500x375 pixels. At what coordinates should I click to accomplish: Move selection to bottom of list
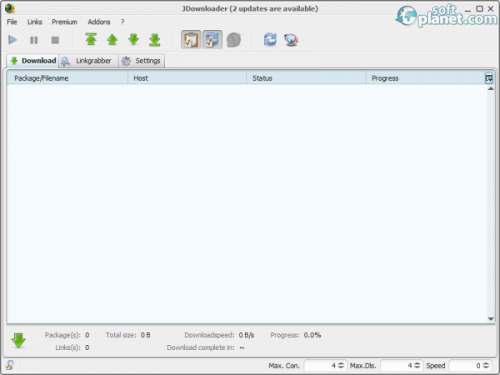155,39
